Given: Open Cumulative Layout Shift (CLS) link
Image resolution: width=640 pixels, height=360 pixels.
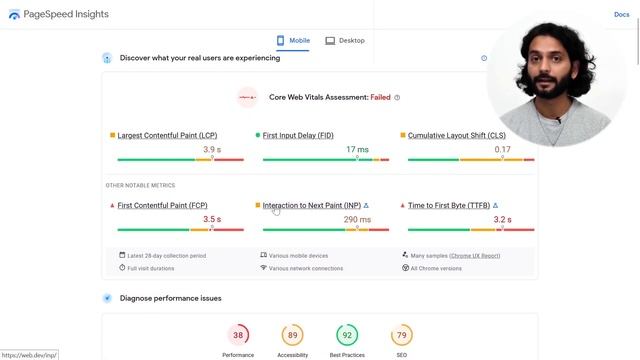Looking at the screenshot, I should 457,135.
